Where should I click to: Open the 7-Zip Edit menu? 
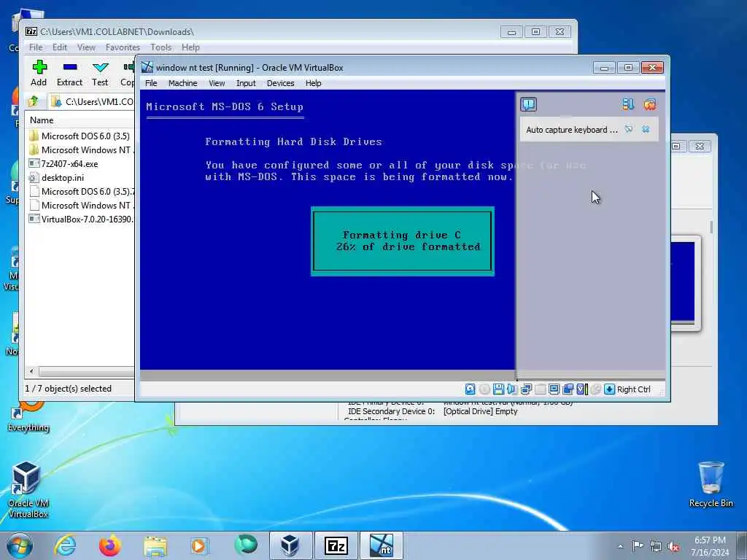(x=60, y=47)
